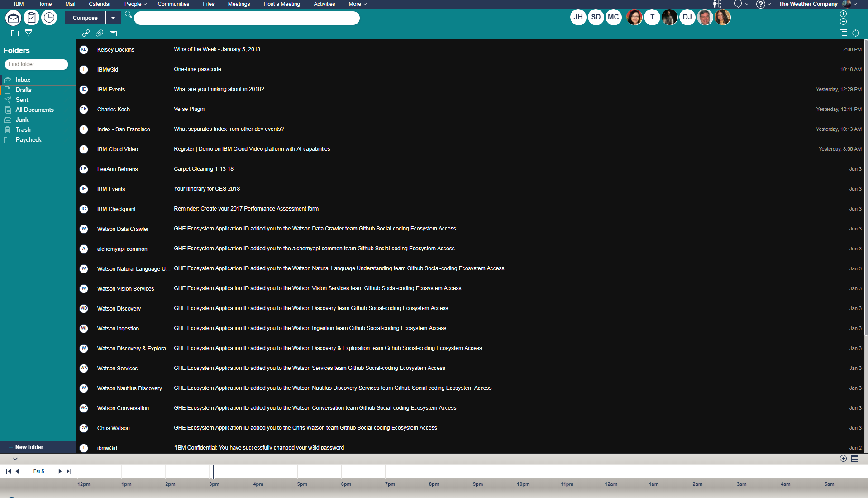Click the circled minus icon beside the avatars

point(843,22)
